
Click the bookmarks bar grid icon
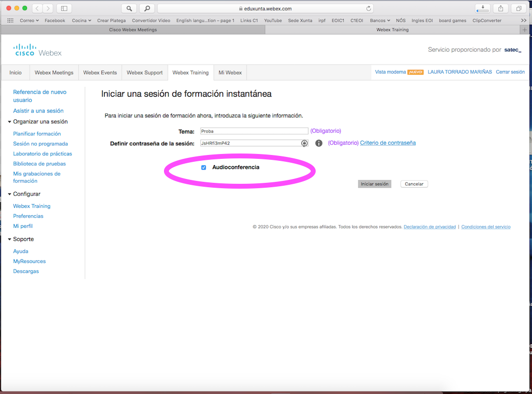click(10, 21)
